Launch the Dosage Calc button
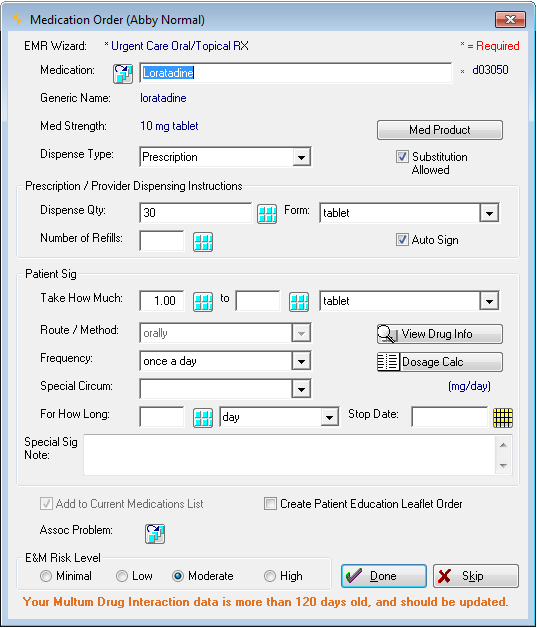This screenshot has height=628, width=537. click(440, 362)
